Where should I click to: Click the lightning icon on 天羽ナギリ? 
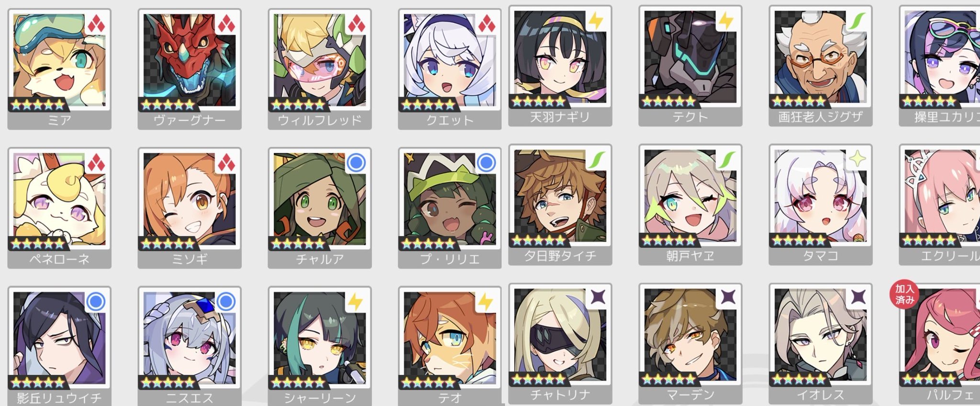(596, 21)
